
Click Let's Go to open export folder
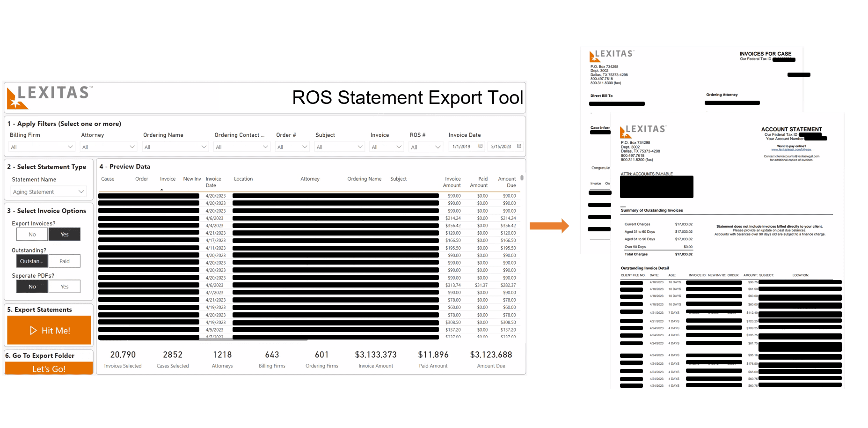[48, 369]
